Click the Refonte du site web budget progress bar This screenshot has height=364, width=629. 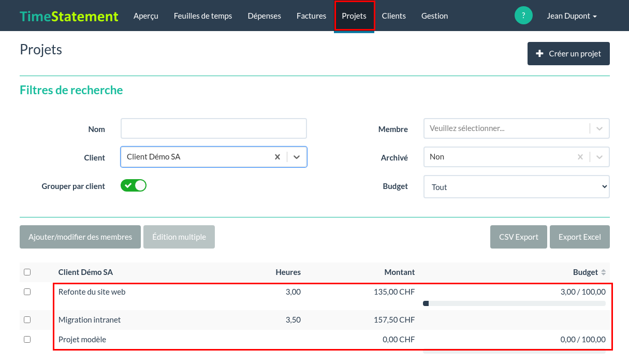click(514, 303)
